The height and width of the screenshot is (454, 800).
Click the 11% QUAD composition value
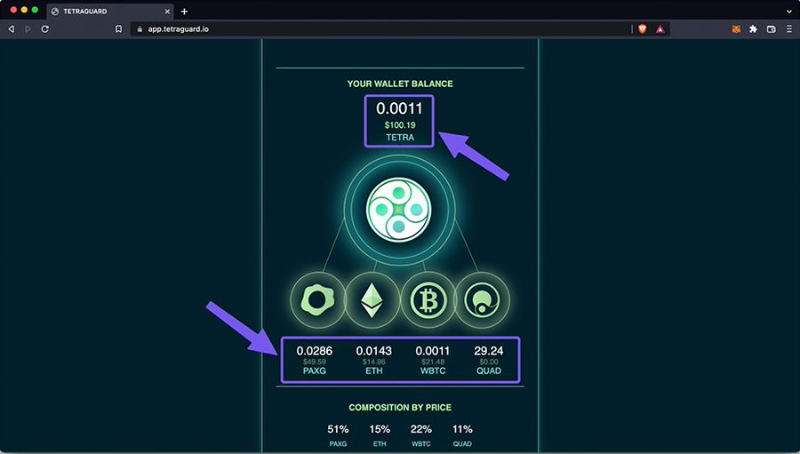tap(462, 429)
